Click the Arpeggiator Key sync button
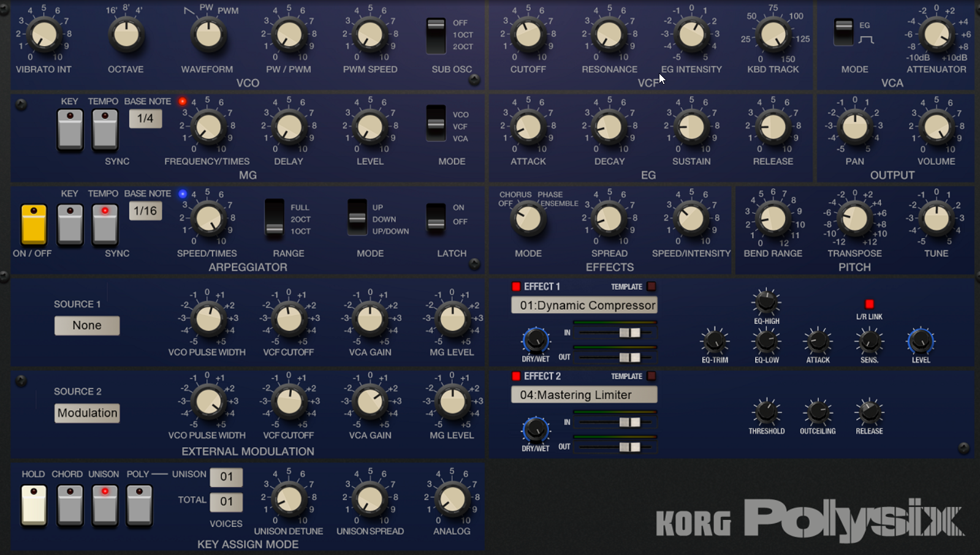Screen dimensions: 980x555 click(x=70, y=224)
